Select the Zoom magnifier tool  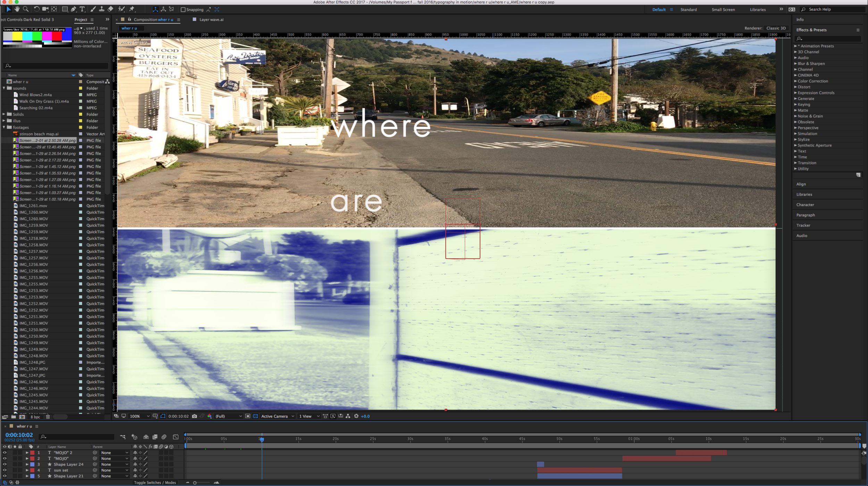26,9
